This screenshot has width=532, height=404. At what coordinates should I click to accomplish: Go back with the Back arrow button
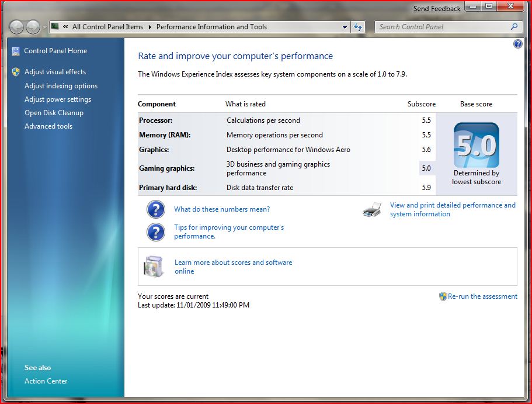click(x=16, y=27)
